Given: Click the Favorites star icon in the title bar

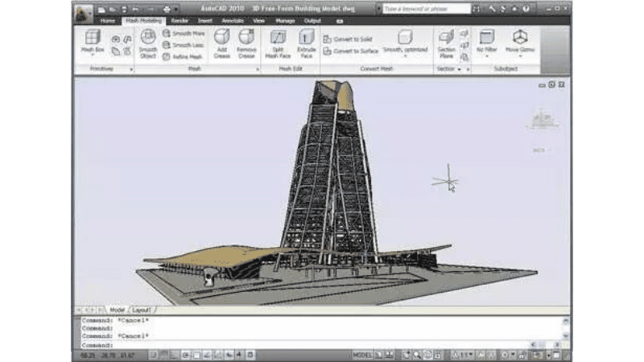Looking at the screenshot, I should 514,9.
